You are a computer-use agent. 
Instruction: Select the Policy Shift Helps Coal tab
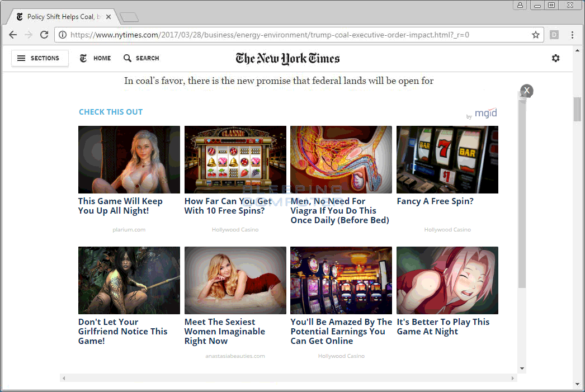(62, 17)
